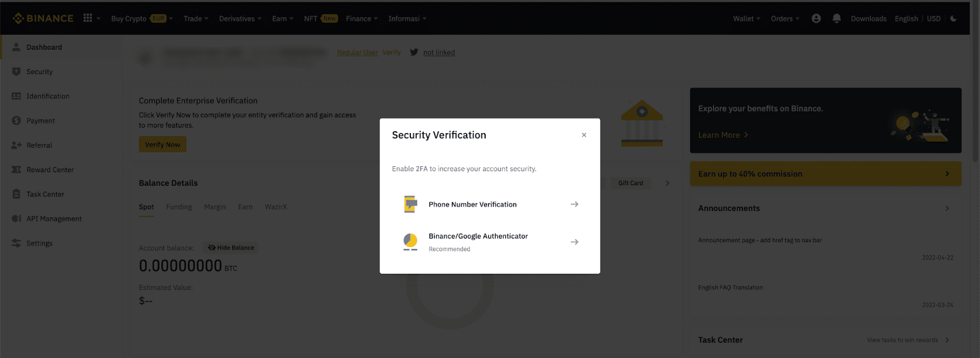
Task: Click the Learn More link
Action: (x=723, y=135)
